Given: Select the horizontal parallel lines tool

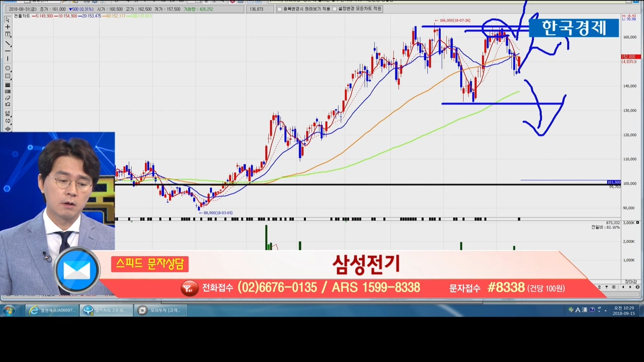Looking at the screenshot, I should [x=8, y=84].
